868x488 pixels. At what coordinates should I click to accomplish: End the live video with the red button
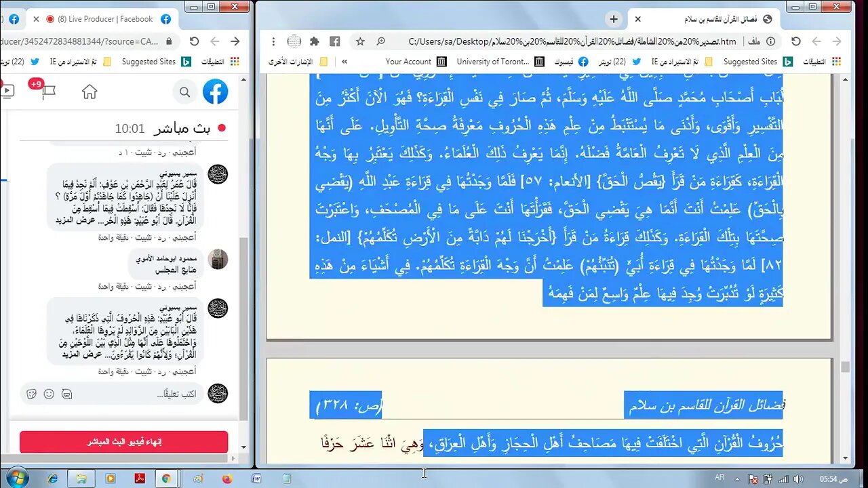124,442
